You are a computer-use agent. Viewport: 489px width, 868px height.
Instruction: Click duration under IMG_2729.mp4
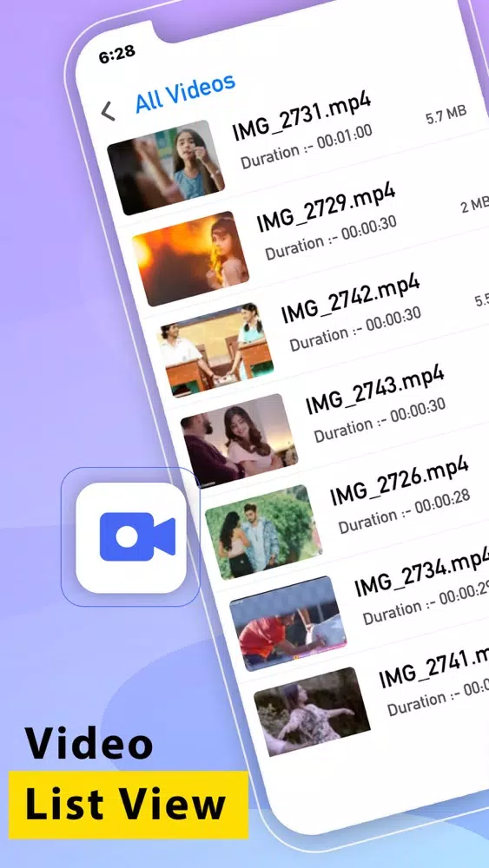pos(331,238)
